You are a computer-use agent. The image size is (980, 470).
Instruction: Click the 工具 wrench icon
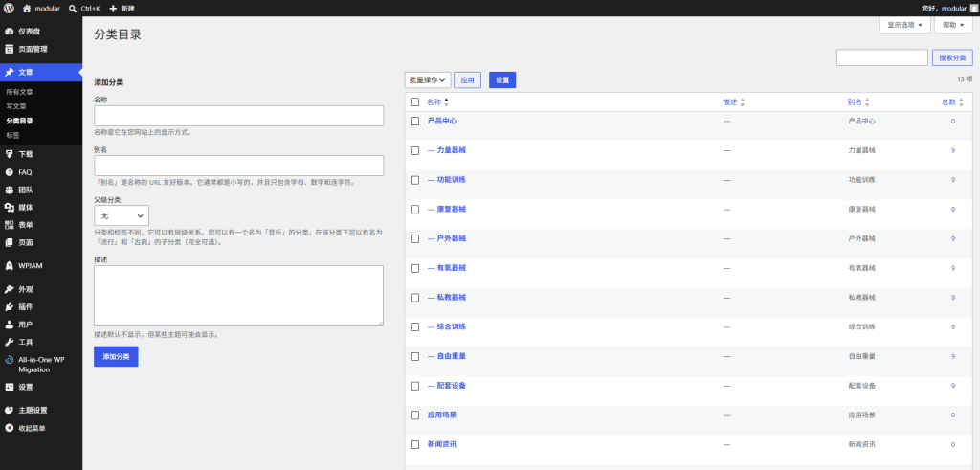point(9,342)
